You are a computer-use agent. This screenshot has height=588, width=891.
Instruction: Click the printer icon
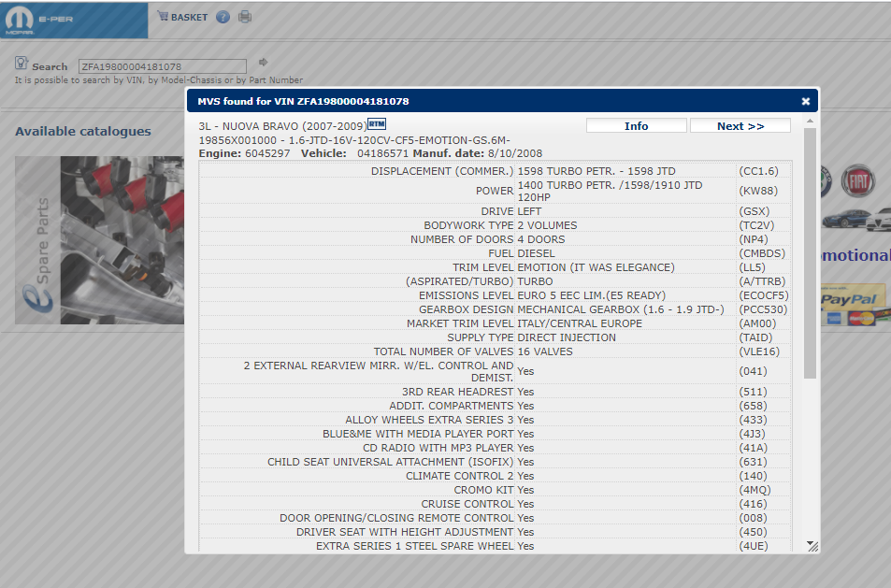[245, 17]
